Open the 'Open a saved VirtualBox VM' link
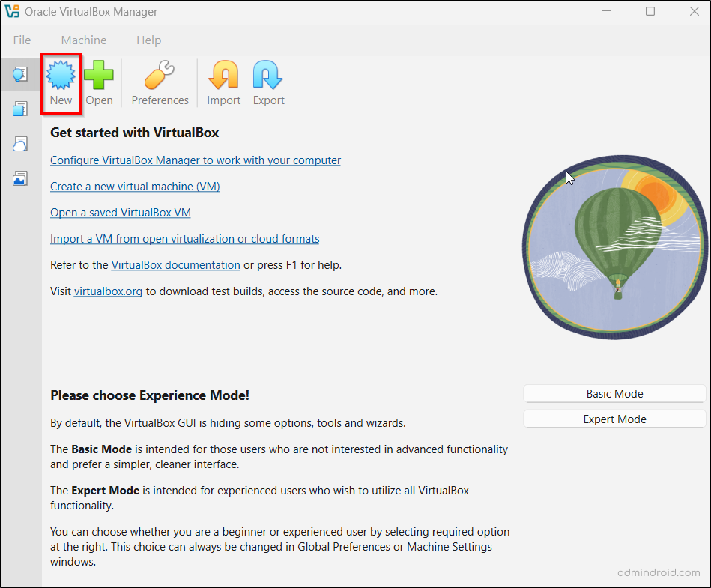Image resolution: width=711 pixels, height=588 pixels. (120, 212)
